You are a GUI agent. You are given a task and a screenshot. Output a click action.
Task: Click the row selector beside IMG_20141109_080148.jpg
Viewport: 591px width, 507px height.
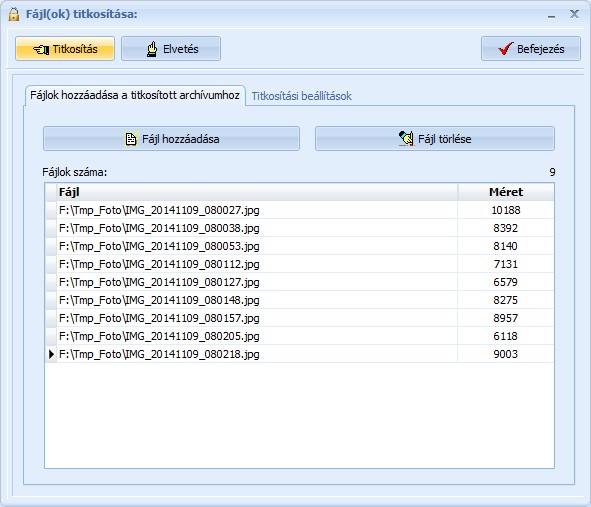pos(51,300)
